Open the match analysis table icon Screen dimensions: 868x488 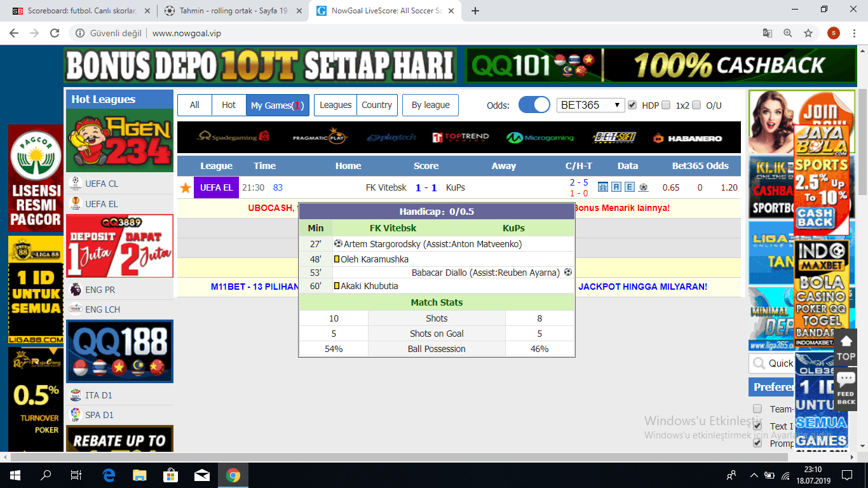603,187
